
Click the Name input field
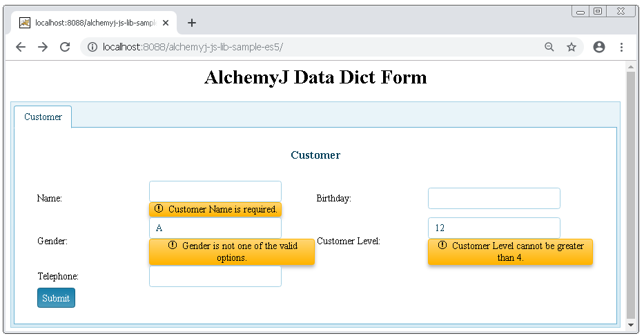(x=215, y=191)
